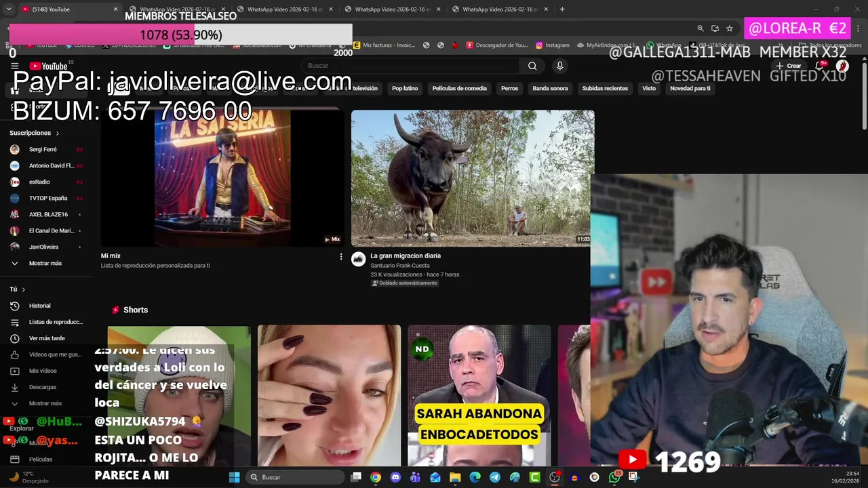Open Discord from the taskbar
This screenshot has width=868, height=488.
pyautogui.click(x=395, y=477)
